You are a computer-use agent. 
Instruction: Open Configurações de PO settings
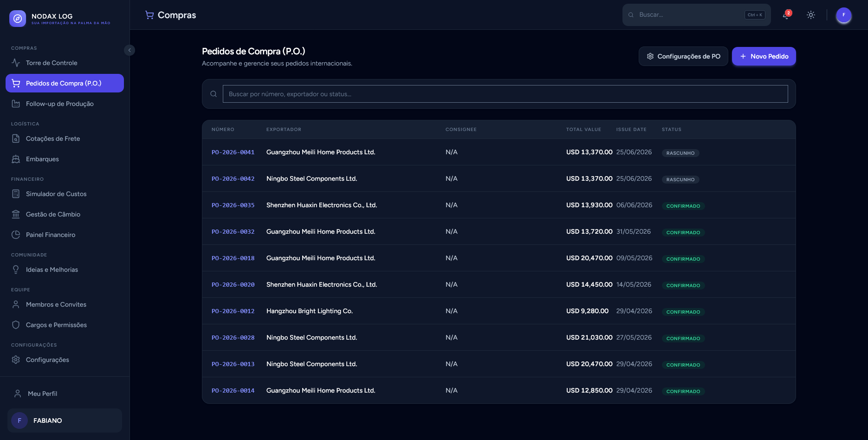click(683, 56)
